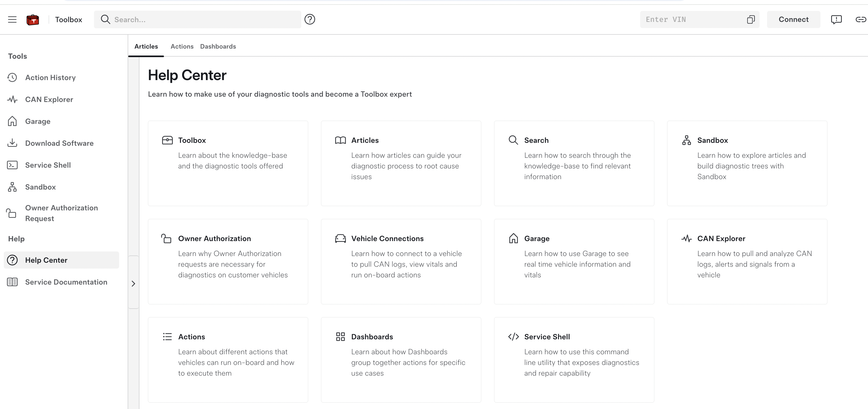The width and height of the screenshot is (868, 409).
Task: Click the Search card magnifier icon
Action: pyautogui.click(x=513, y=140)
